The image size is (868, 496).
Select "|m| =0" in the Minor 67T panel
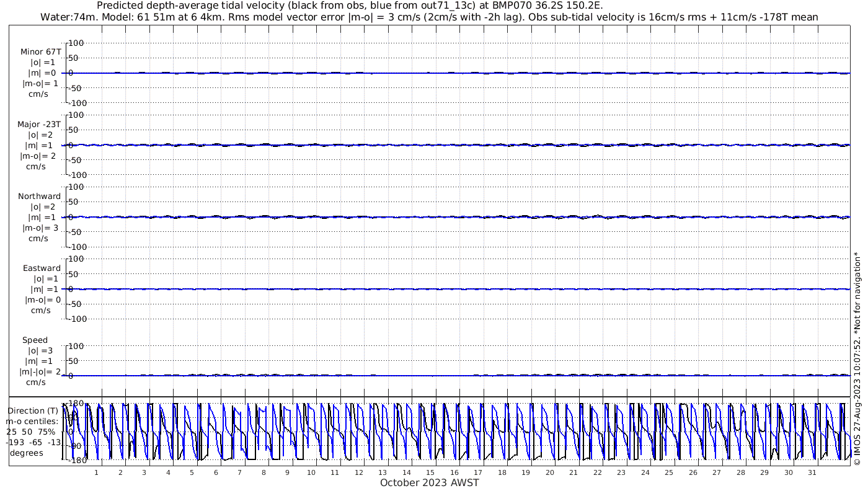42,73
